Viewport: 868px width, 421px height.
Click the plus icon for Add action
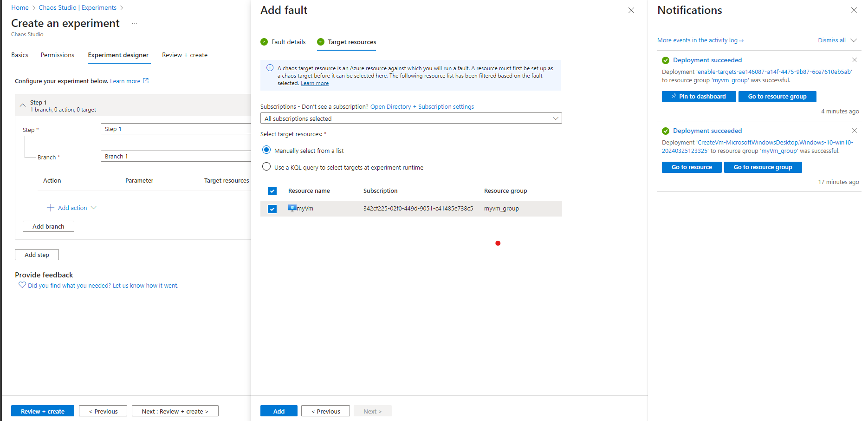coord(51,208)
